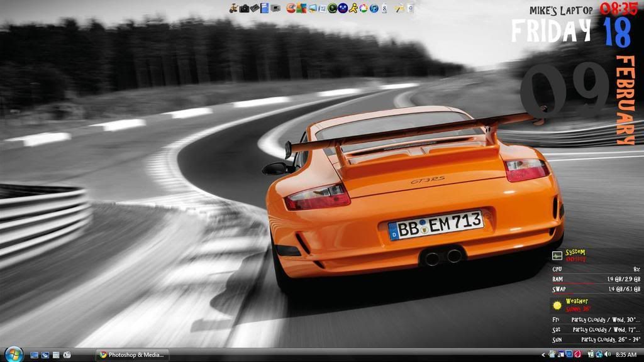This screenshot has width=644, height=362.
Task: Switch to Photoshop & Media Chrome taskbar button
Action: click(x=132, y=355)
